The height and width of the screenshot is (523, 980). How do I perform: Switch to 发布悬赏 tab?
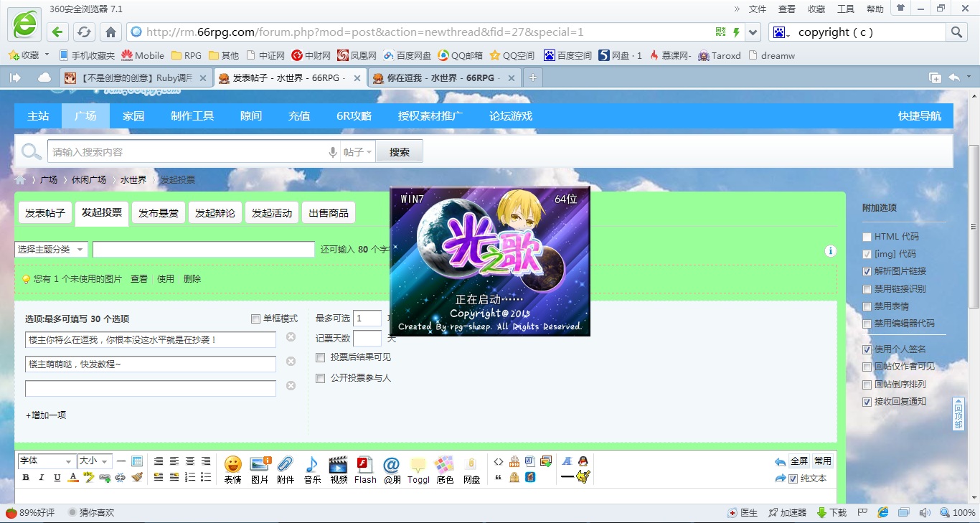click(x=159, y=213)
